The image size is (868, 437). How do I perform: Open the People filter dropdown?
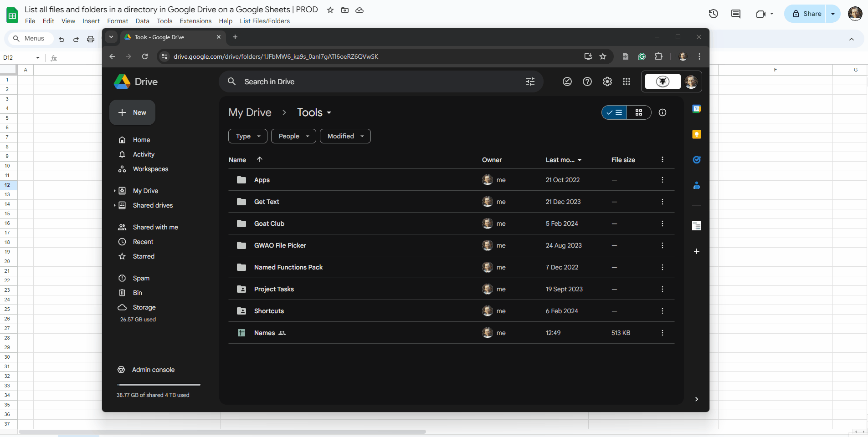pos(293,136)
